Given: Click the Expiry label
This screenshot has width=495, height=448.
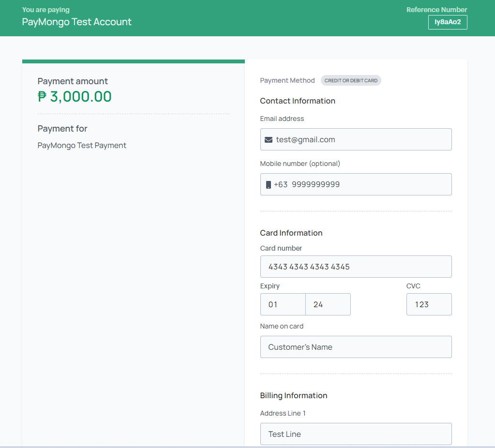Looking at the screenshot, I should (270, 286).
